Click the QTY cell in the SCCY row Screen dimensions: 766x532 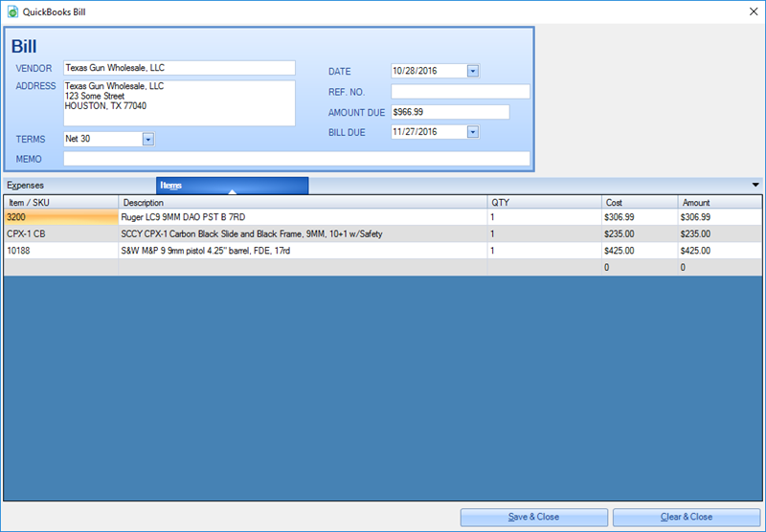coord(544,233)
